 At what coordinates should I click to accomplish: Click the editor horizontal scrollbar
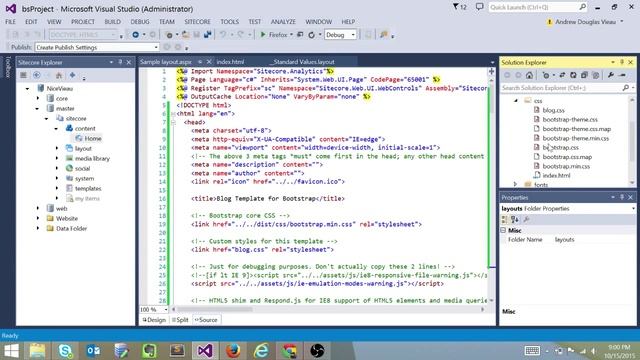(328, 309)
